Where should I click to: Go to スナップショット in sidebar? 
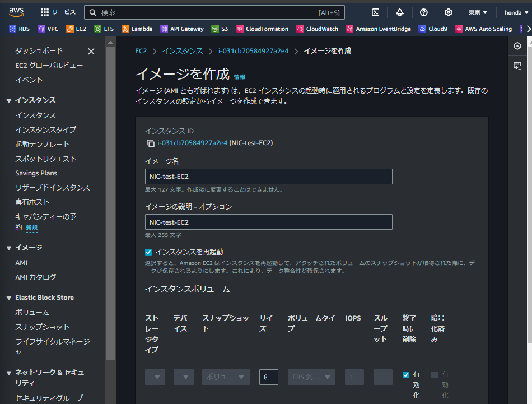tap(43, 327)
